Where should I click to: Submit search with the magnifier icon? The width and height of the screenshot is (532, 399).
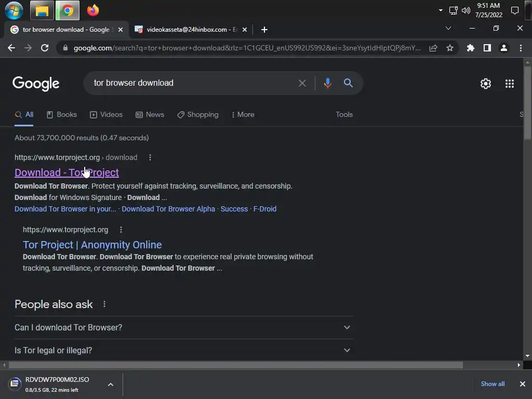(348, 83)
